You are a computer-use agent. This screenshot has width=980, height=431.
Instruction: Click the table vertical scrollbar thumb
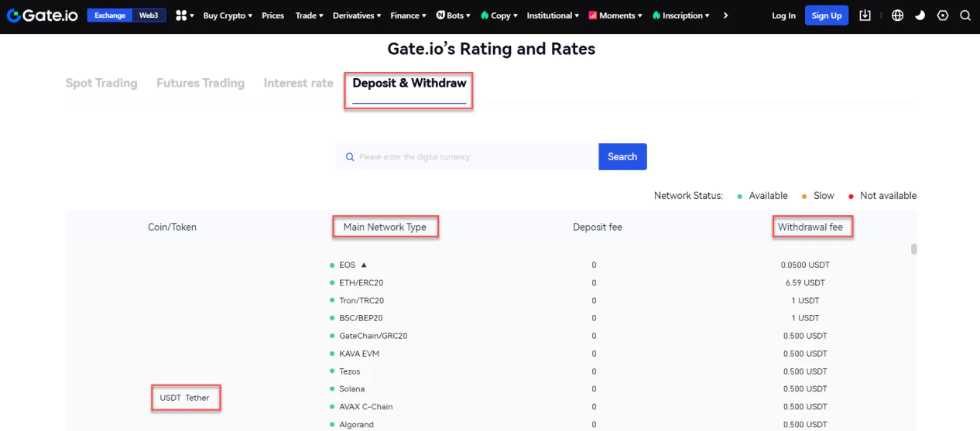tap(914, 249)
